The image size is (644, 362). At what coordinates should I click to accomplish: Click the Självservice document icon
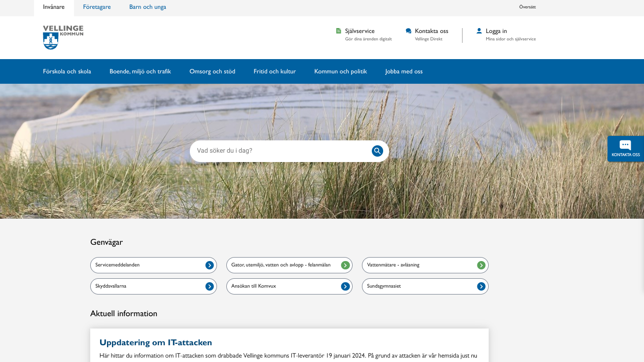point(339,31)
